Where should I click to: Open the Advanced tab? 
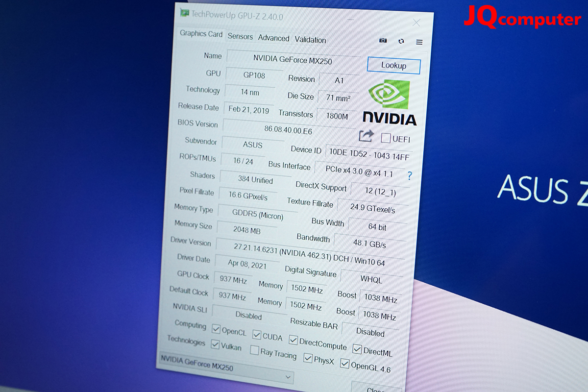point(273,38)
